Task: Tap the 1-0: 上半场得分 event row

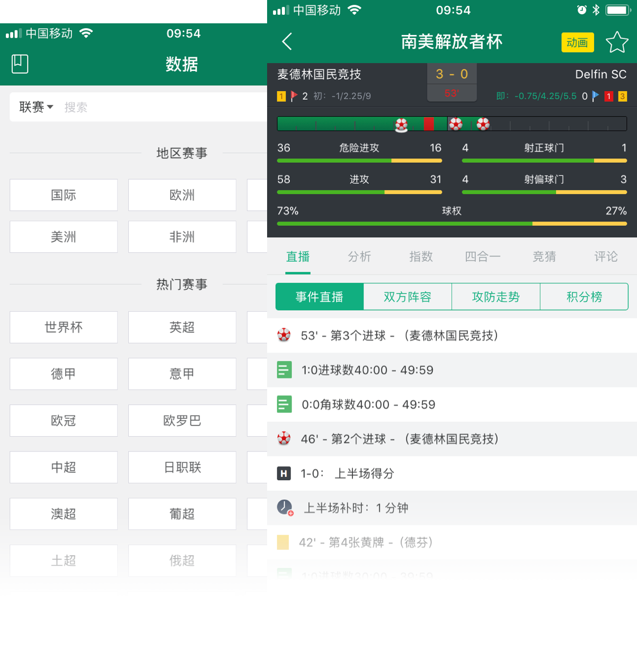Action: coord(452,473)
